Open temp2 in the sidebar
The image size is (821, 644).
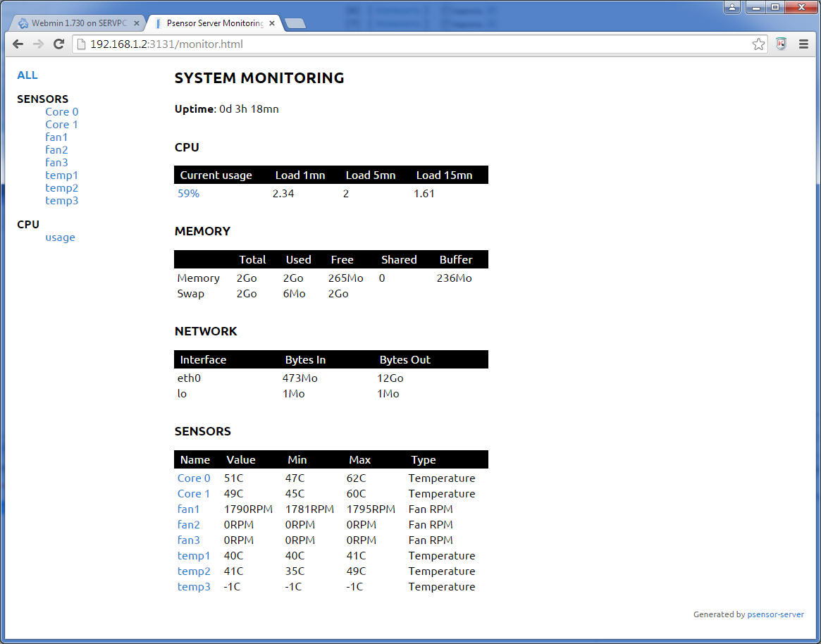pyautogui.click(x=62, y=187)
